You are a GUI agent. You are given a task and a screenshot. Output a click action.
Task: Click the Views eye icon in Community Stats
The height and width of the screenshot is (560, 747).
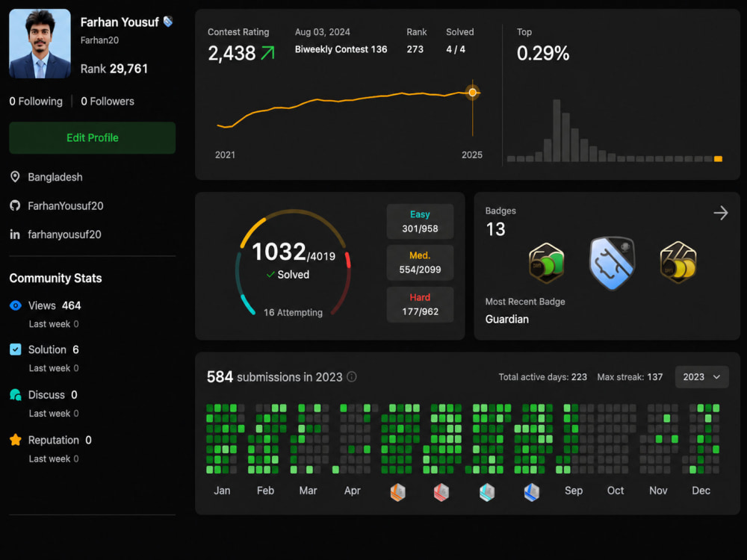coord(15,305)
